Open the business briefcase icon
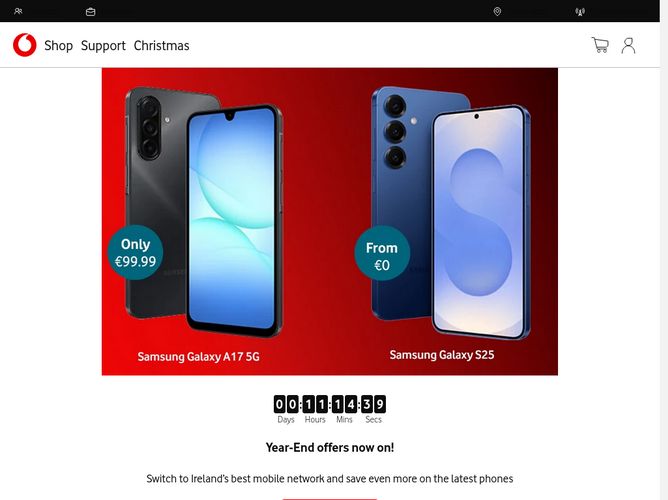668x500 pixels. click(x=90, y=12)
